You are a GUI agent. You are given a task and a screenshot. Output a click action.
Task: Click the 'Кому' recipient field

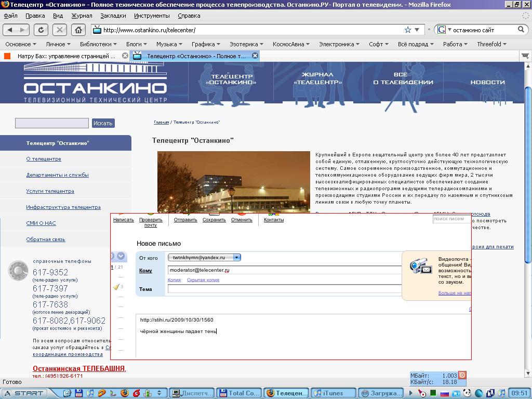tap(285, 270)
